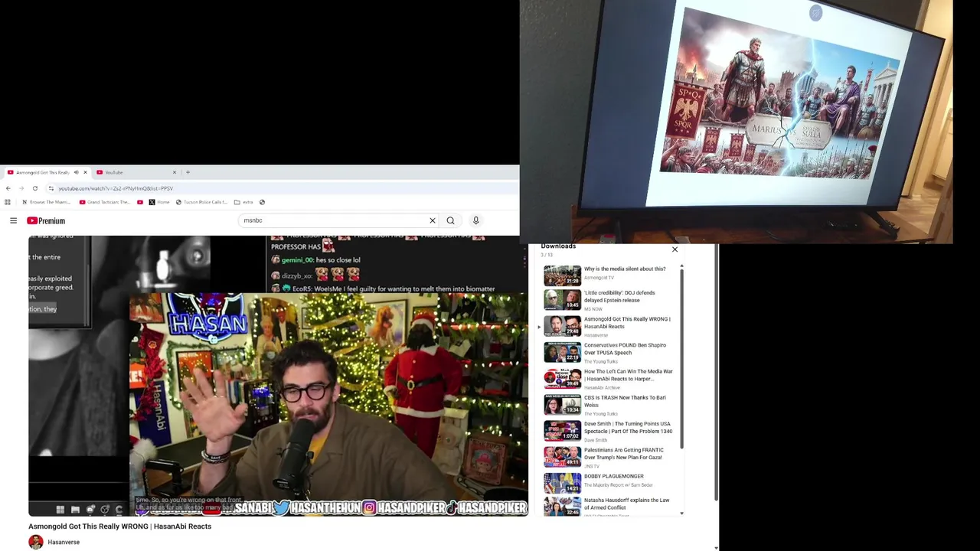Play 'How The Left Can Win' thumbnail
This screenshot has height=551, width=980.
tap(563, 378)
